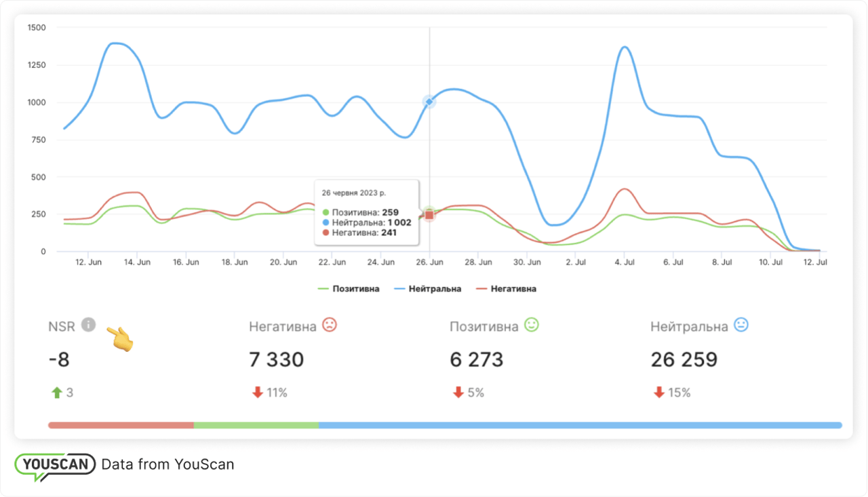The image size is (868, 497).
Task: Click the red sad face icon
Action: pos(330,325)
